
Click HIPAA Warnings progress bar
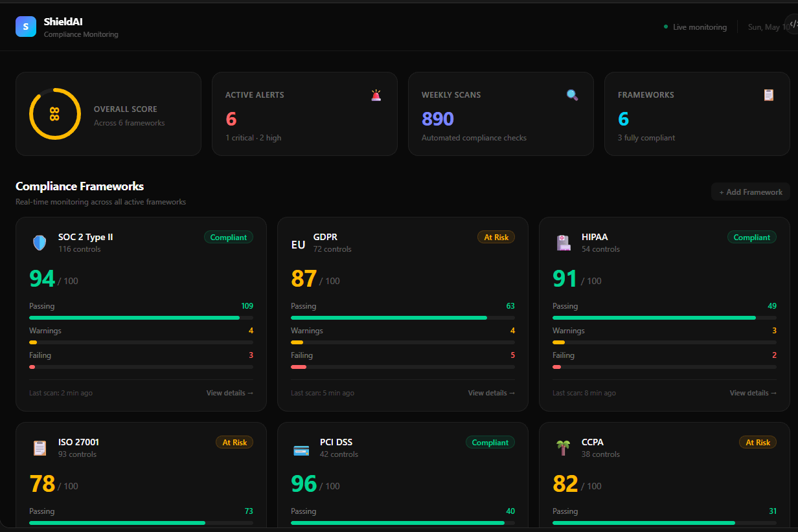665,342
